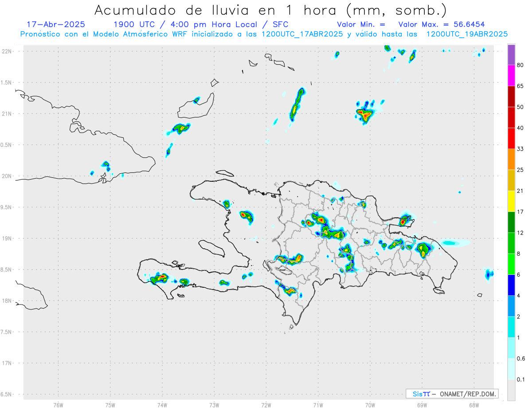Pick the dark red swatch between 50 and 65
This screenshot has width=532, height=411.
511,97
